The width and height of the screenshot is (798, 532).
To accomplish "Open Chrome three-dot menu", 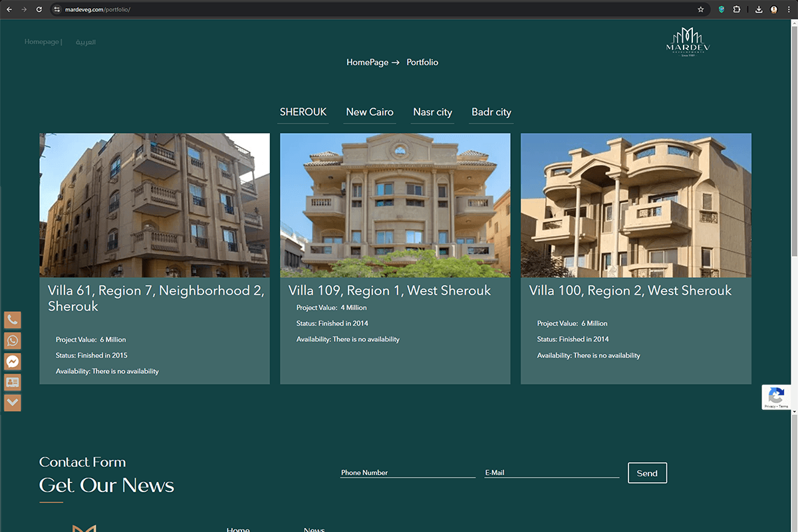I will tap(789, 9).
